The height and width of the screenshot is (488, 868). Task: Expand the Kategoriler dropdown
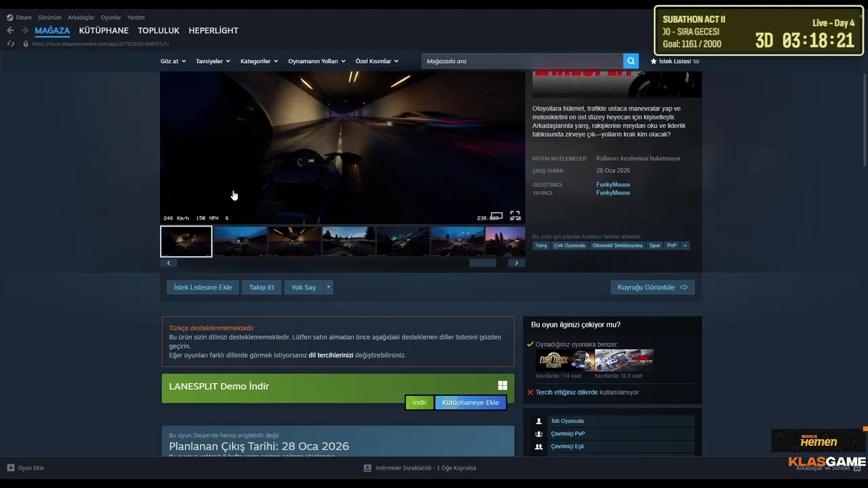click(x=259, y=61)
